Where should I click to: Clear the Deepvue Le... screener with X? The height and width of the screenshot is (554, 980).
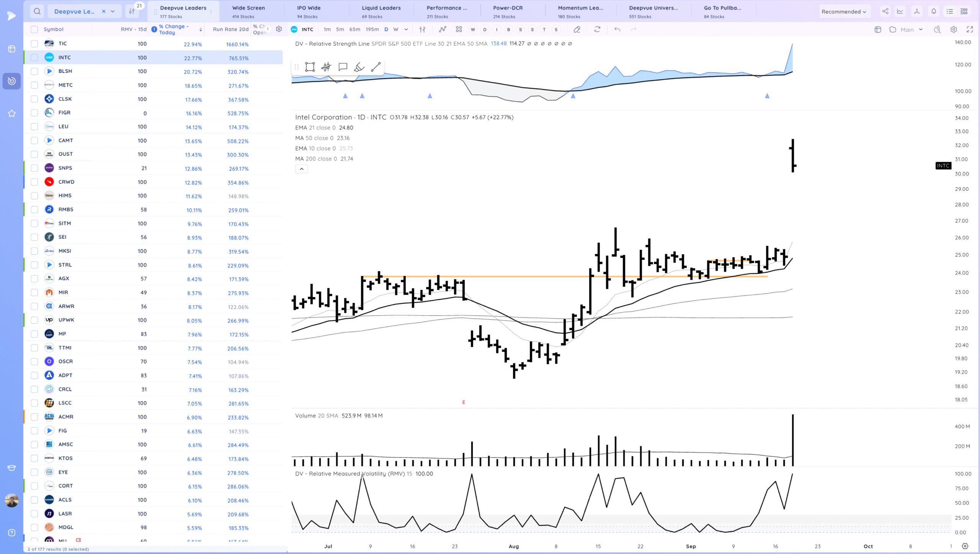coord(103,11)
